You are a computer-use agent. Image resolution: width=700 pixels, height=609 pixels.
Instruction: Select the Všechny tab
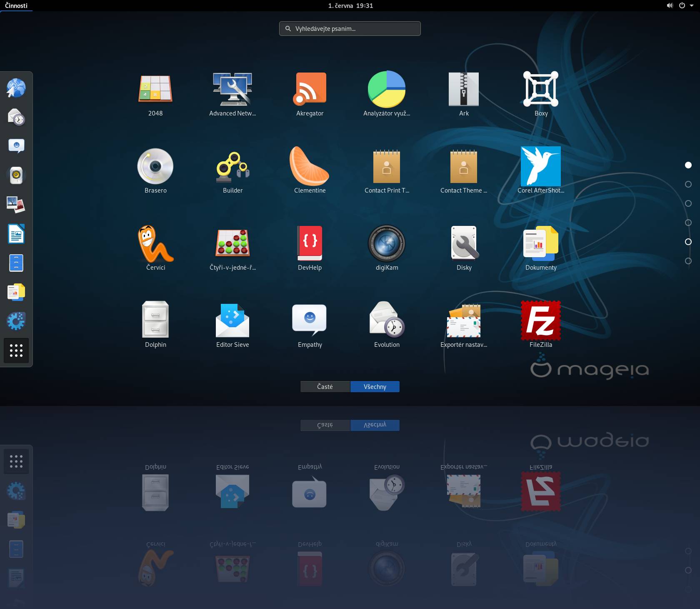coord(375,386)
